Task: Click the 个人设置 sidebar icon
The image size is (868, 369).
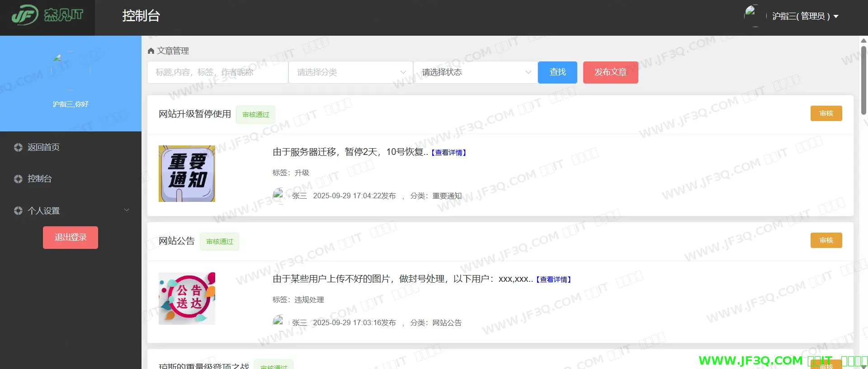Action: [x=18, y=210]
